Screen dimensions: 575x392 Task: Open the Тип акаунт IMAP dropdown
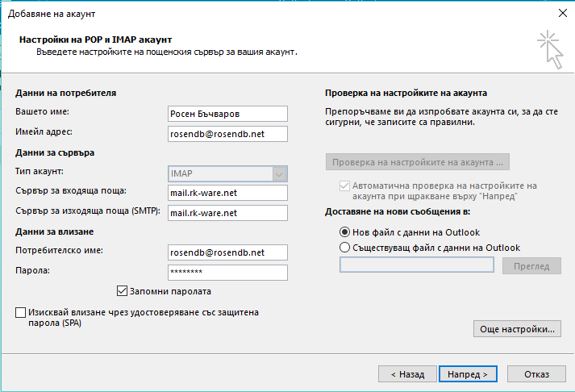click(227, 173)
